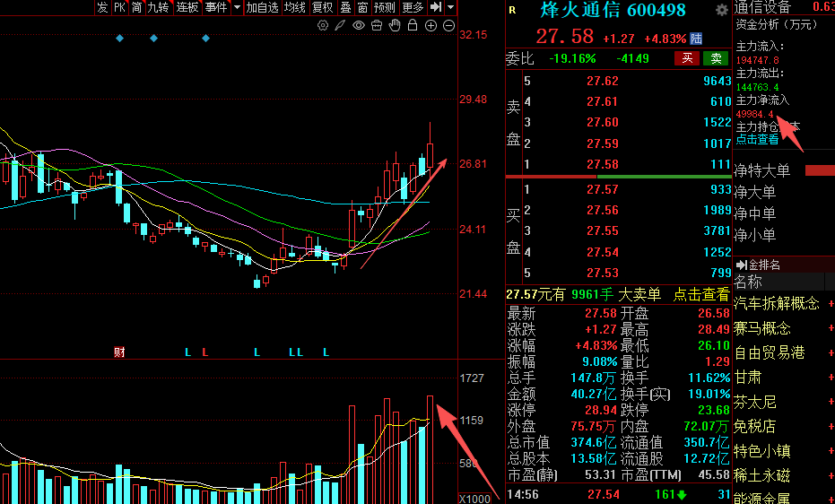Click the red-green buy/sell ratio bar
Image resolution: width=835 pixels, height=504 pixels.
coord(618,176)
